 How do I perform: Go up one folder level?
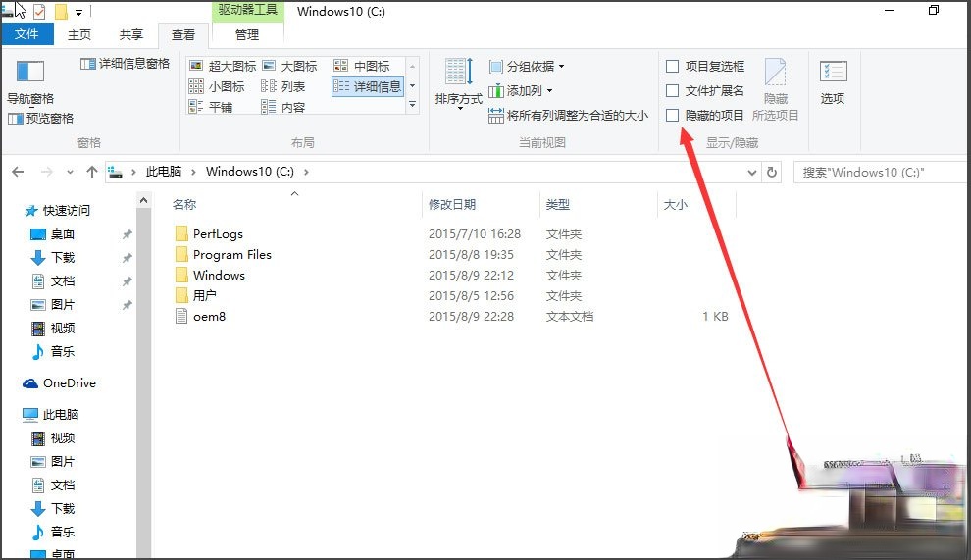click(91, 172)
